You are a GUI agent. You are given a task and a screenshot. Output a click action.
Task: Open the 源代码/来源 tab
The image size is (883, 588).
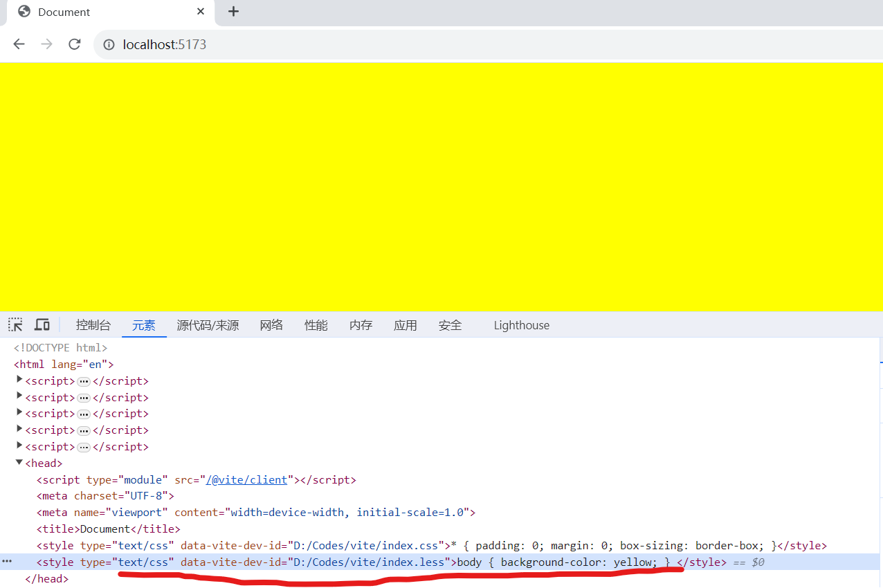pyautogui.click(x=208, y=325)
